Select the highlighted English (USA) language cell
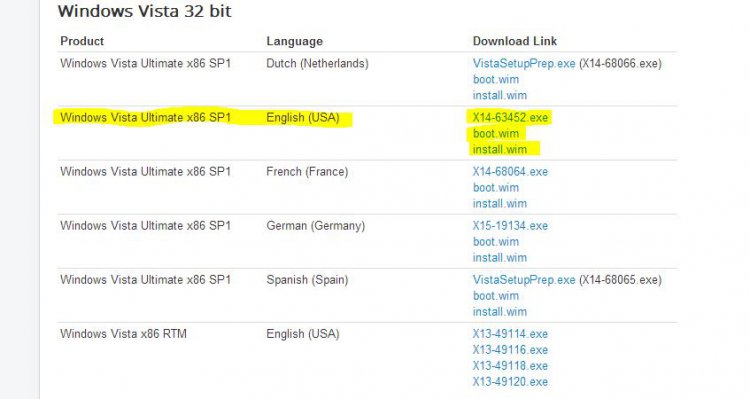The height and width of the screenshot is (399, 750). click(x=303, y=118)
